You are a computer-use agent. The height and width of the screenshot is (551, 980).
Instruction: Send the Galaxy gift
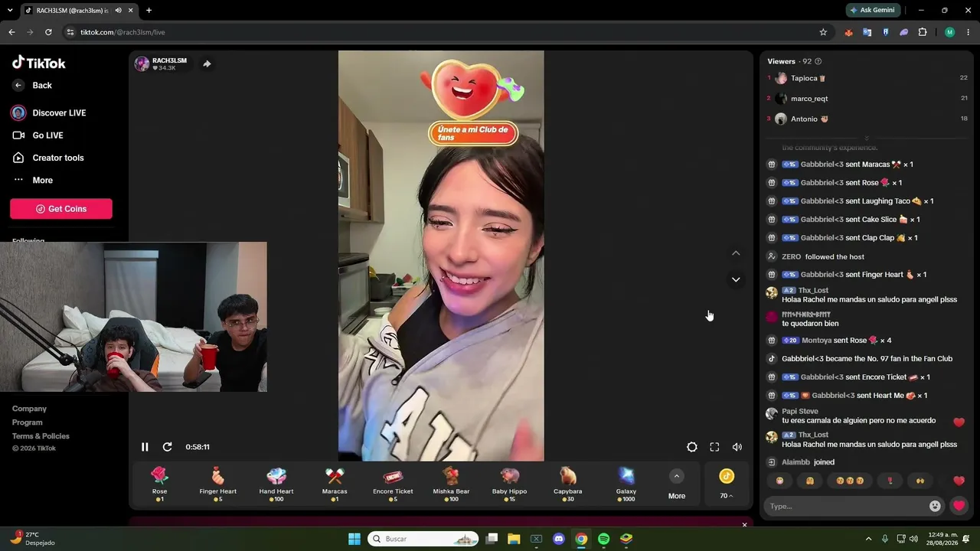tap(626, 484)
